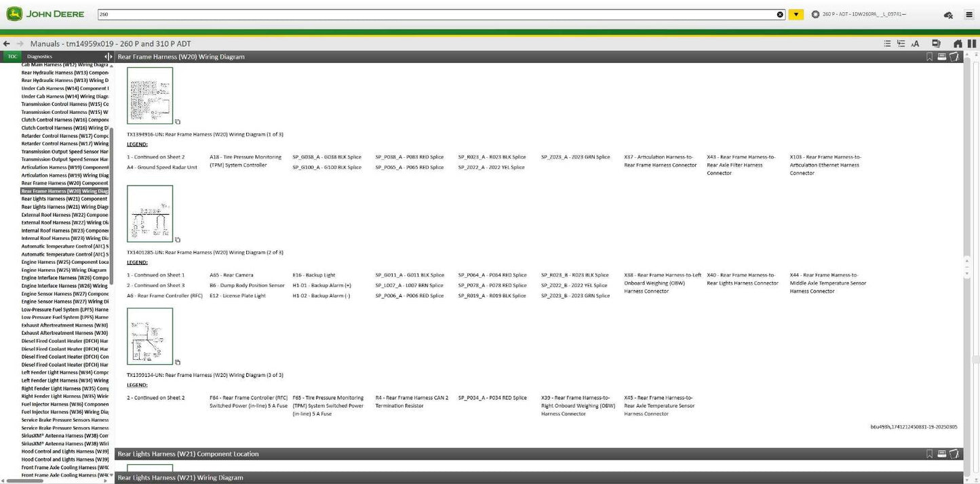The height and width of the screenshot is (484, 980).
Task: Open Rear Lights Harness (W21) Component entry in TOC
Action: 65,199
